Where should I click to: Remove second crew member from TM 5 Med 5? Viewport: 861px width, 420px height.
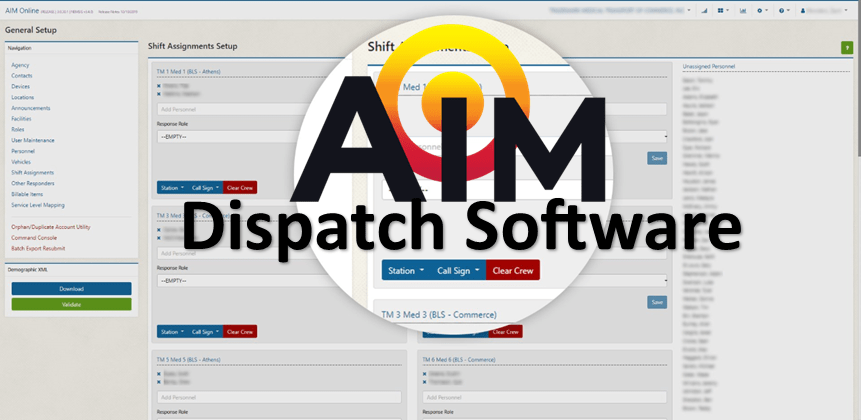click(159, 382)
